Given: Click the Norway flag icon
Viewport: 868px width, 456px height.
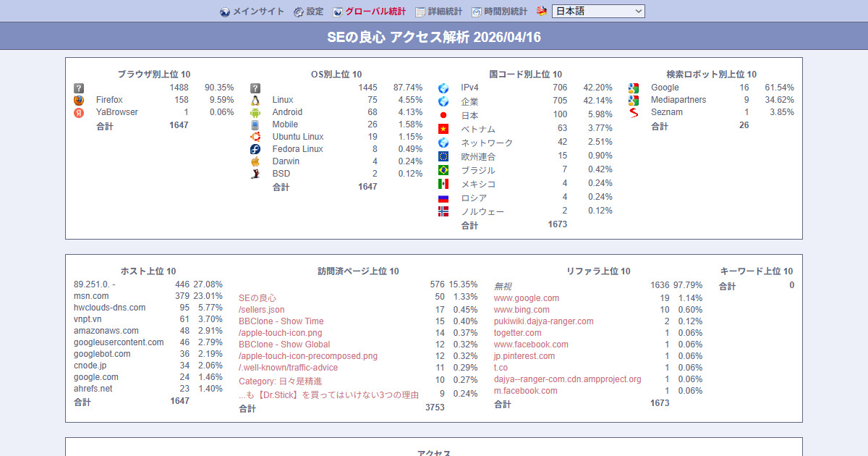Looking at the screenshot, I should (x=443, y=211).
